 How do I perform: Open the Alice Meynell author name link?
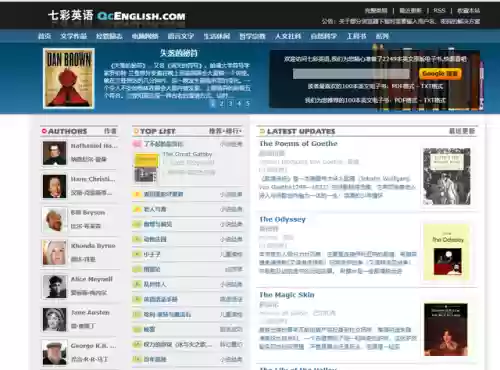[92, 279]
